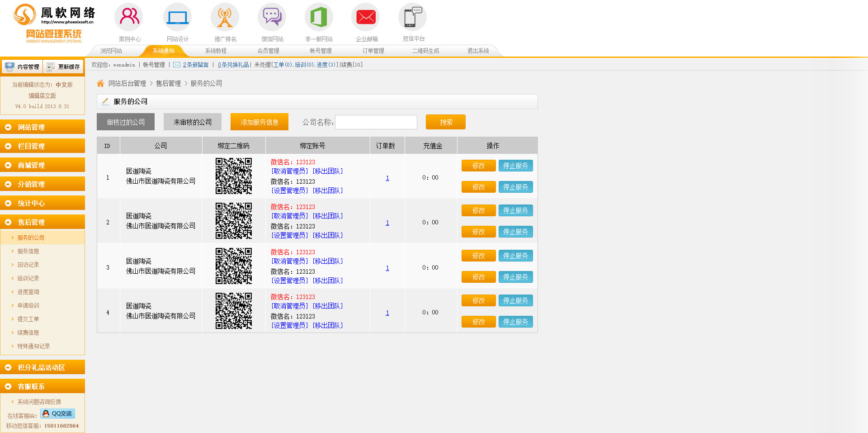Select the 未审核的公司 tab
The width and height of the screenshot is (868, 433).
(x=193, y=122)
